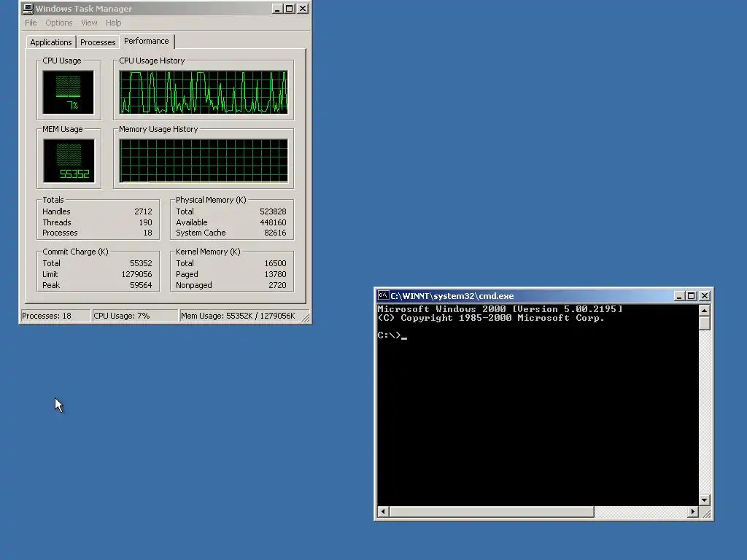
Task: Click the Totals Processes value 18
Action: click(x=147, y=233)
